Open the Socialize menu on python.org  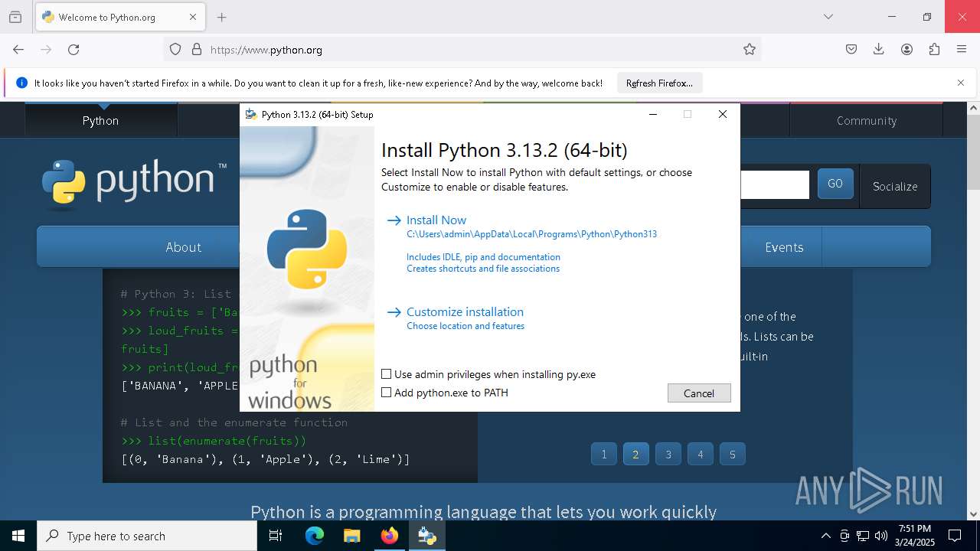click(x=895, y=186)
